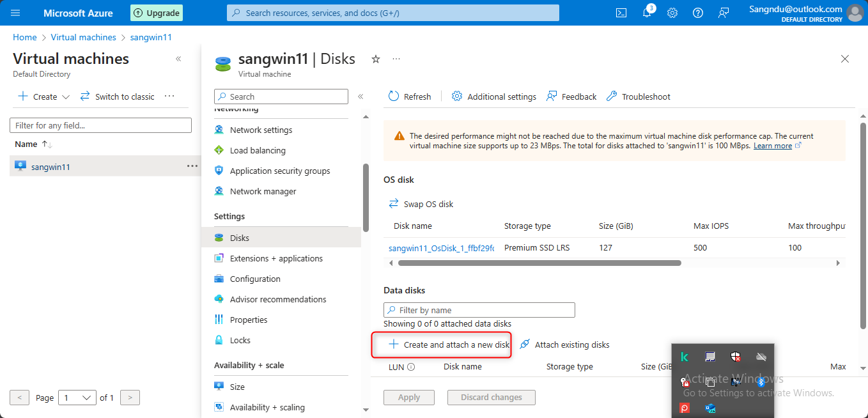The image size is (868, 418).
Task: Open the portal hamburger menu
Action: coord(16,13)
